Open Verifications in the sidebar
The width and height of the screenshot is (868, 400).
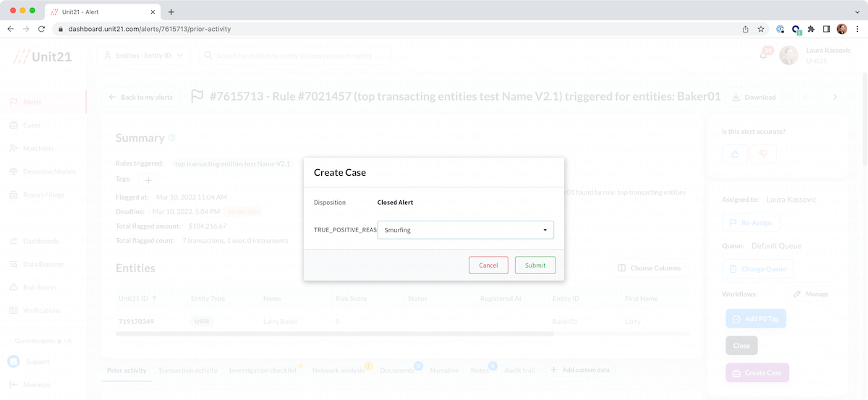tap(35, 310)
